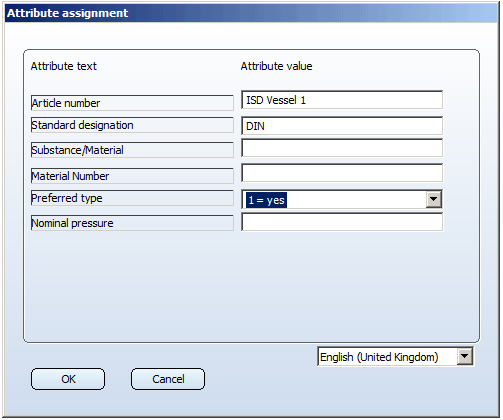Click the empty Material Number value field
The height and width of the screenshot is (420, 503).
(x=342, y=173)
